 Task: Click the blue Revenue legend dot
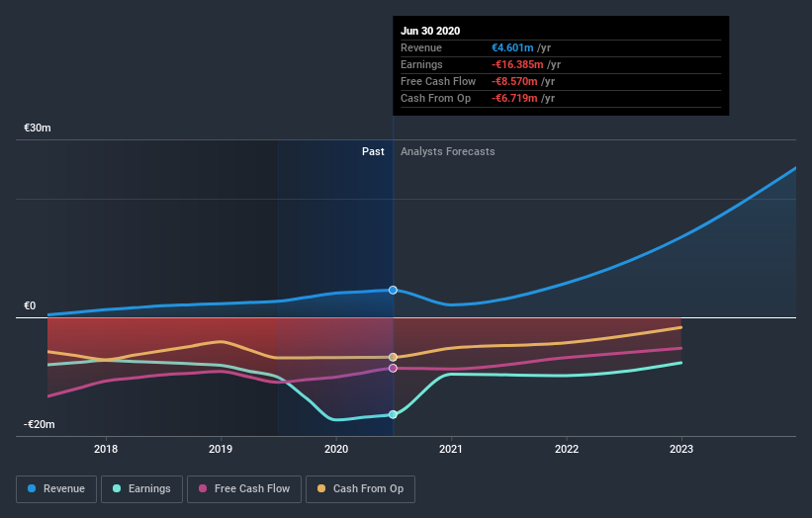[32, 488]
